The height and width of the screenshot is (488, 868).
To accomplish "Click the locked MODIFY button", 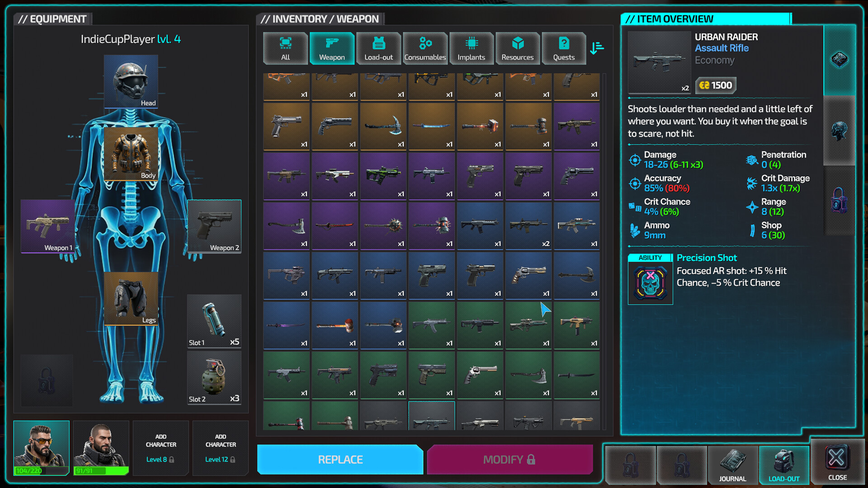I will pos(509,460).
